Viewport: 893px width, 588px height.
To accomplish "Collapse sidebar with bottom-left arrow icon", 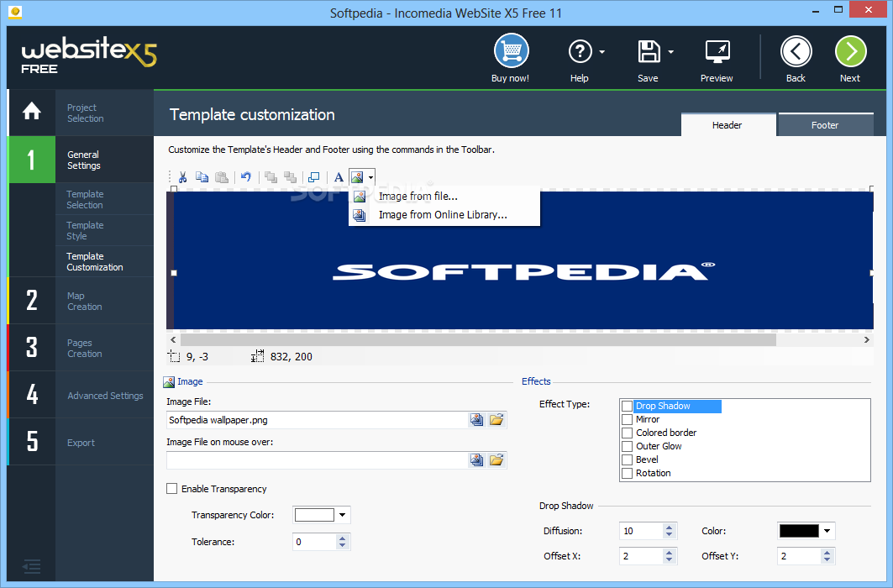I will [31, 566].
